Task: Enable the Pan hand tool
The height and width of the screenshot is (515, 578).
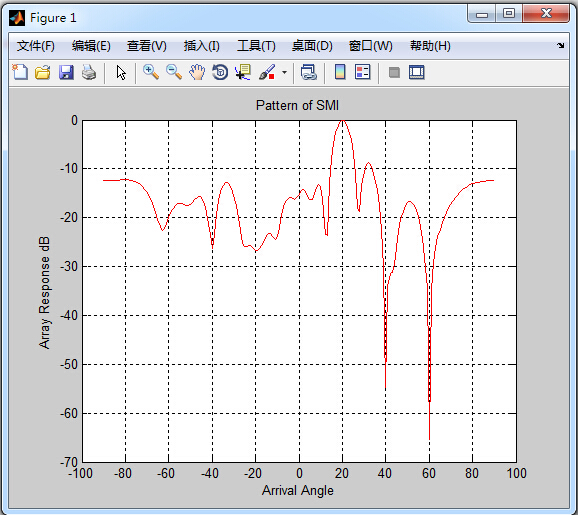Action: (x=197, y=72)
